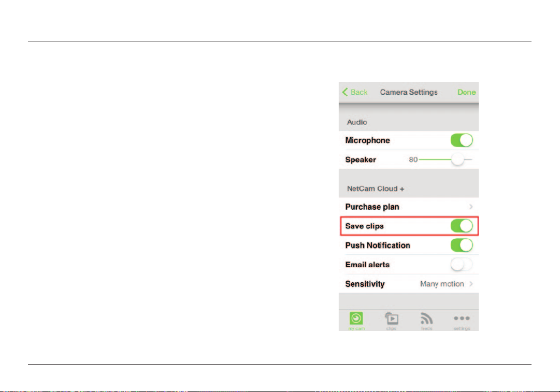This screenshot has width=560, height=392.
Task: Click the 'Microphone' label text
Action: pos(367,140)
